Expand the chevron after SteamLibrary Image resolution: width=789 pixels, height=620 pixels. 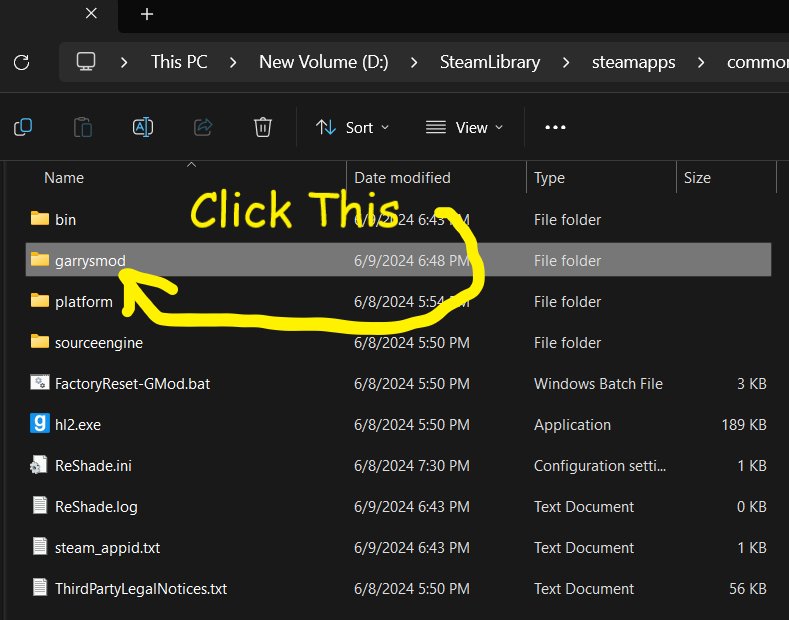tap(566, 63)
